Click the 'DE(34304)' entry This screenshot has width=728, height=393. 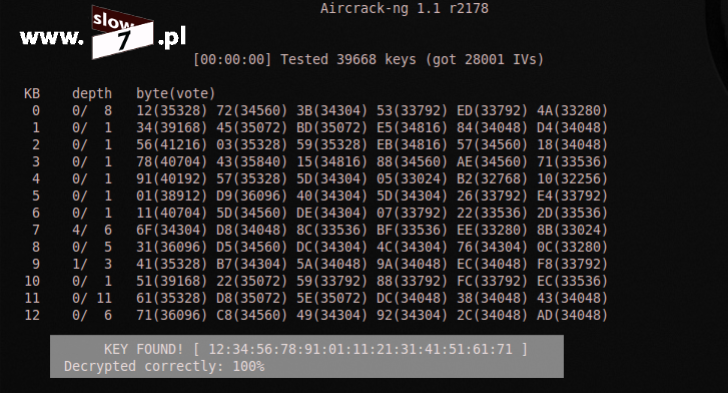pyautogui.click(x=332, y=213)
